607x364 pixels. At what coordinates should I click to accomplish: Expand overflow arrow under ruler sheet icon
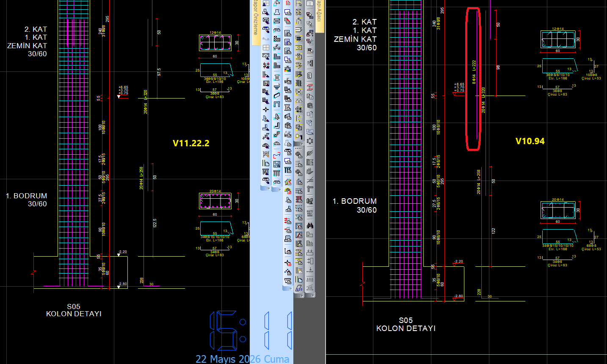pos(290,288)
